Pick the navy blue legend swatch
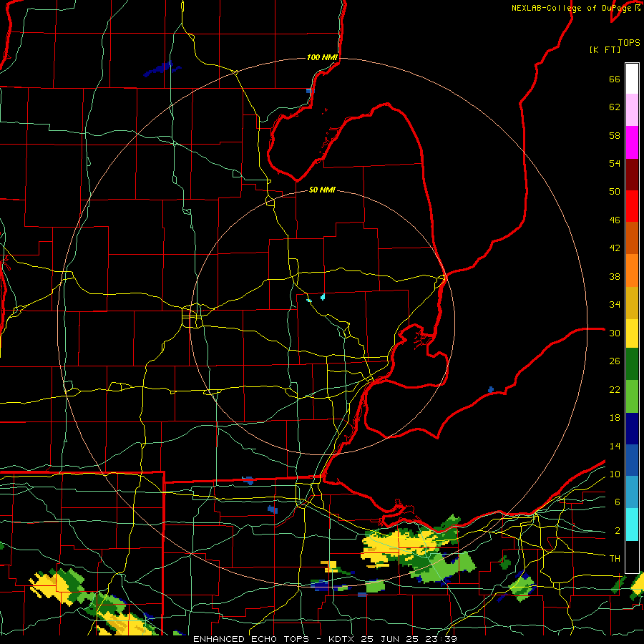The height and width of the screenshot is (644, 644). pyautogui.click(x=632, y=429)
